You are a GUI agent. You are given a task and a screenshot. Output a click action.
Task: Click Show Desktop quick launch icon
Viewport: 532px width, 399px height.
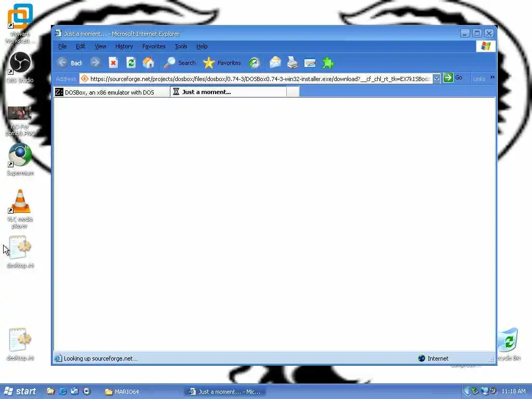click(74, 391)
